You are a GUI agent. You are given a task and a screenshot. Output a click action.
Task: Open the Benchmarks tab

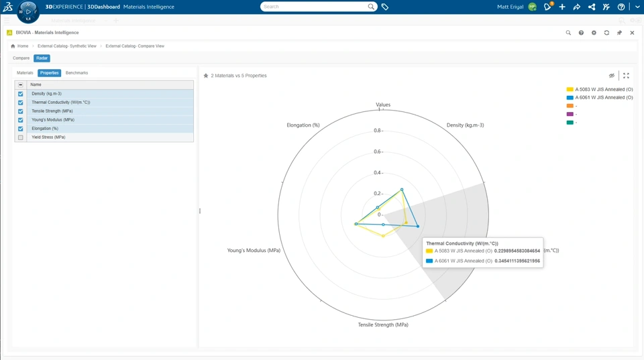[76, 72]
